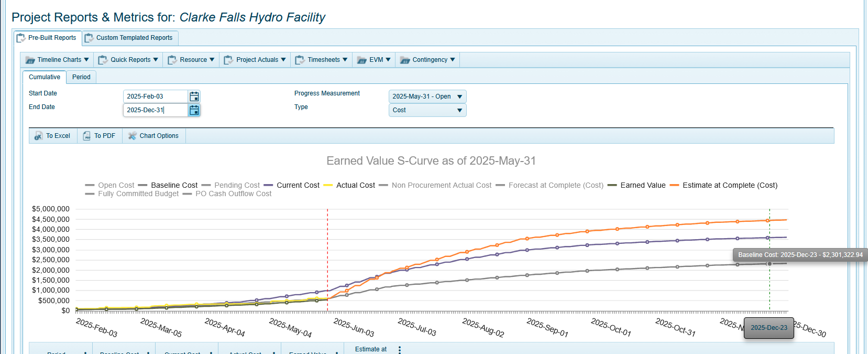Screen dimensions: 868x354
Task: Expand the Quick Reports dropdown menu
Action: (128, 60)
